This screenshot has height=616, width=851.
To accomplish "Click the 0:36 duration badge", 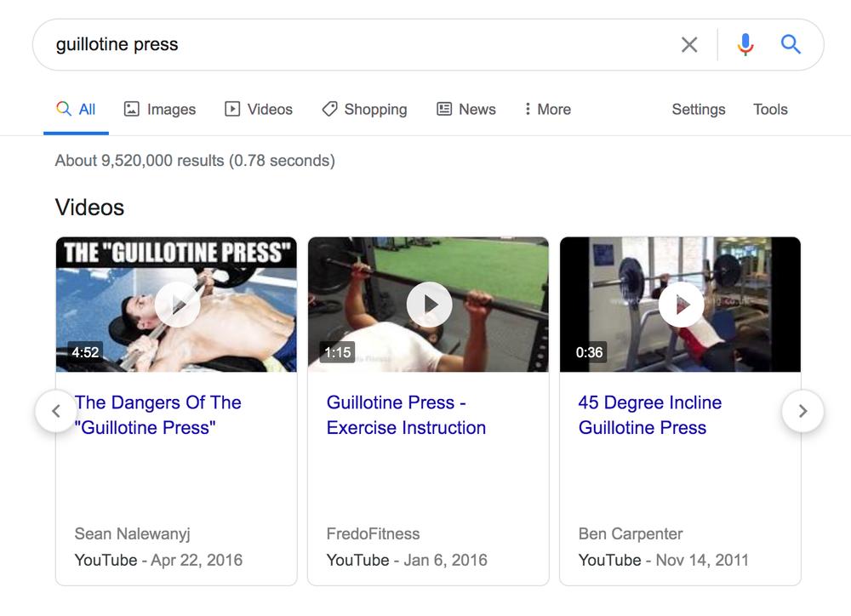I will 589,352.
